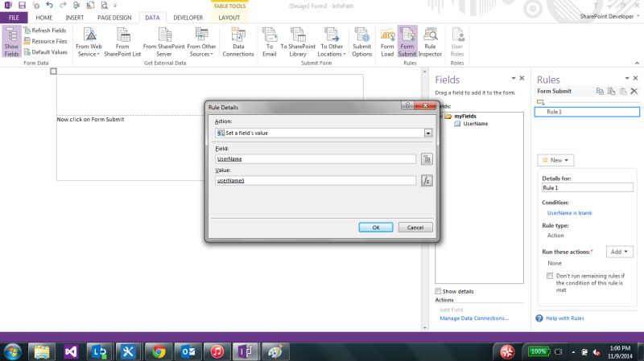Click the fx insert formula button
Viewport: 644px width, 361px height.
pos(427,180)
